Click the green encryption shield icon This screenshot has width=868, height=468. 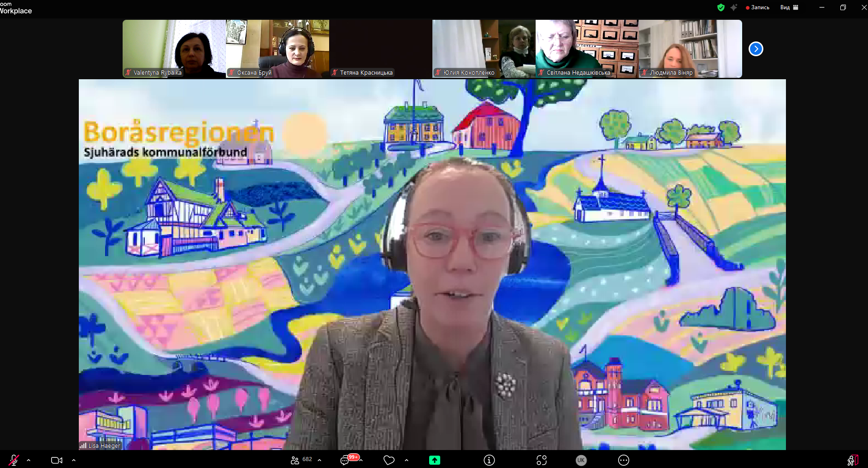pyautogui.click(x=721, y=7)
